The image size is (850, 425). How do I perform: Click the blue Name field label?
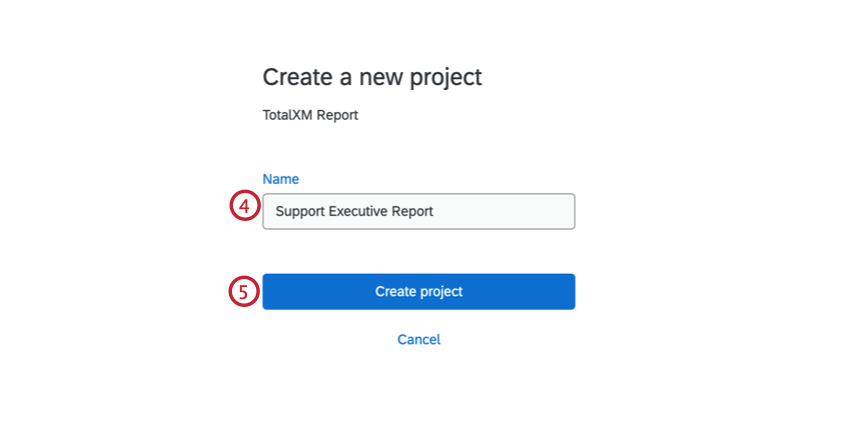[280, 179]
